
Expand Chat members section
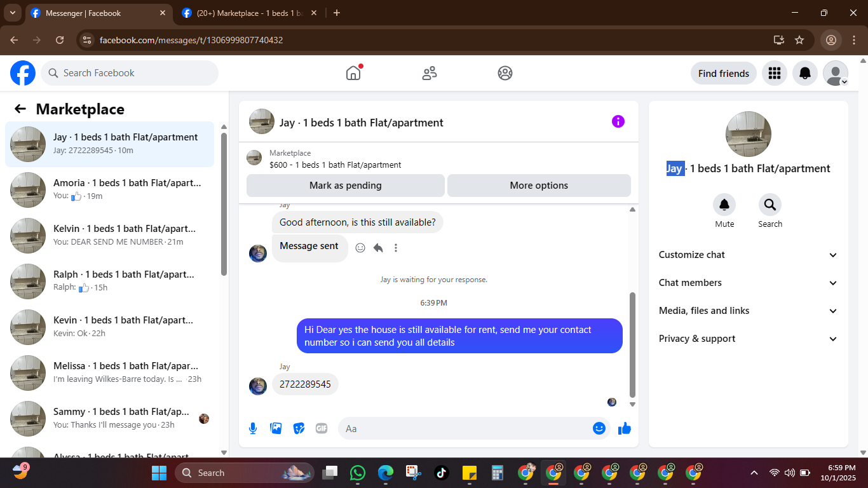[749, 283]
